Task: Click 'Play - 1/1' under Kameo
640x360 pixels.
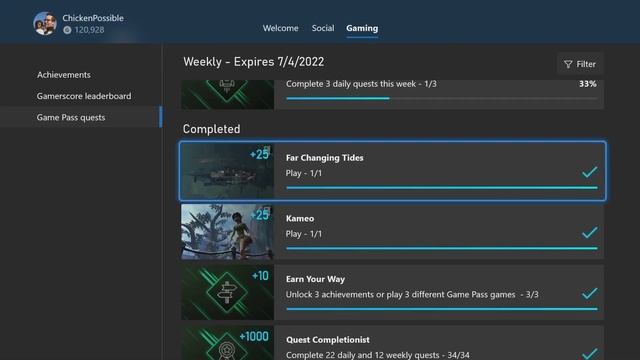Action: click(x=304, y=234)
